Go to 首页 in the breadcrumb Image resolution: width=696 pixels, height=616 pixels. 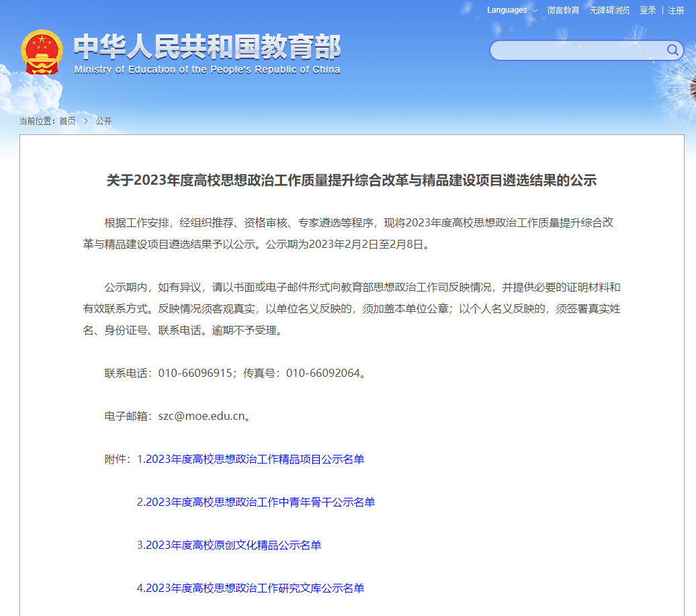67,121
